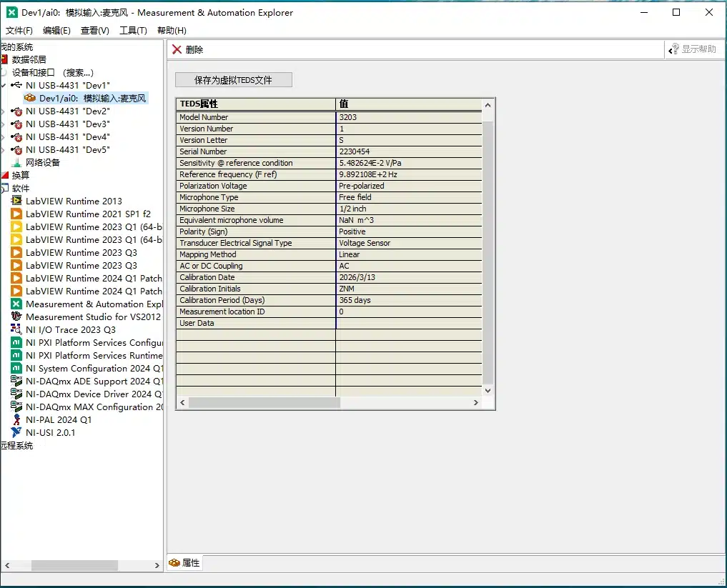The image size is (727, 588).
Task: Click the Measurement & Automation Explorer software icon
Action: pos(16,304)
